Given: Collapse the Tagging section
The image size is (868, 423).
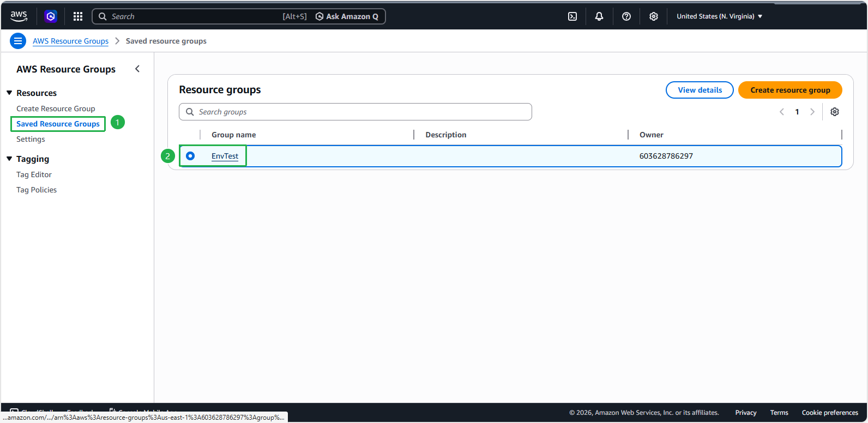Looking at the screenshot, I should (x=9, y=159).
